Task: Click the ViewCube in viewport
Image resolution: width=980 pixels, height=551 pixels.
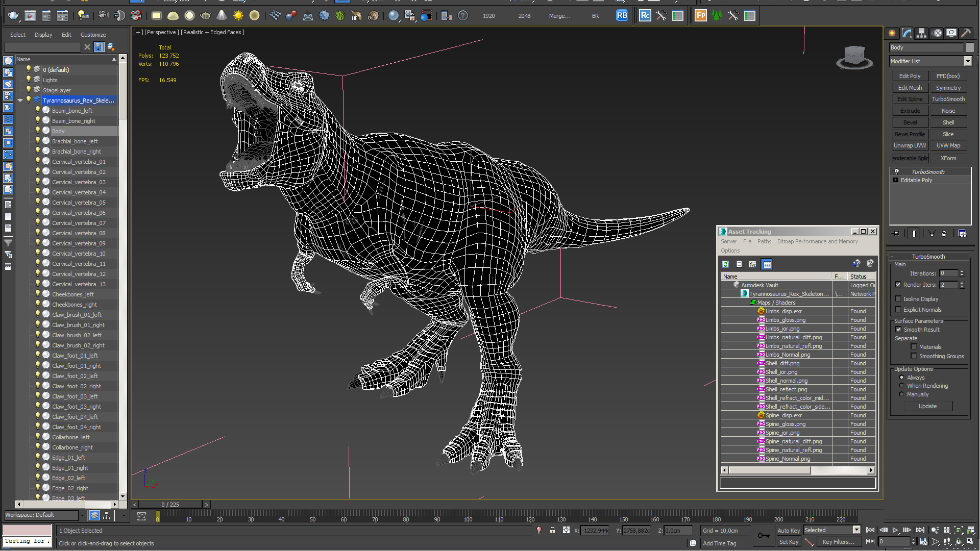Action: (854, 58)
